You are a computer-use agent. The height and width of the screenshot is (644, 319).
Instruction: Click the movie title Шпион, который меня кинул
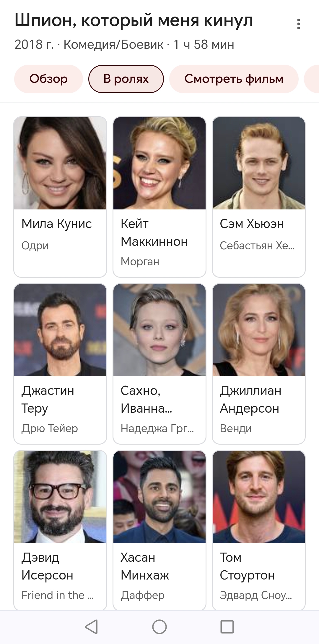pyautogui.click(x=134, y=21)
